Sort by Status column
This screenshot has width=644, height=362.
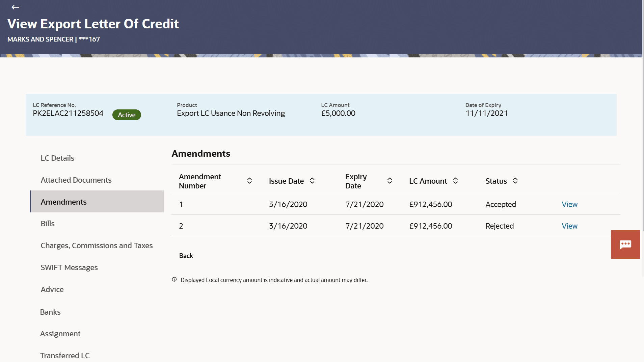click(x=515, y=181)
